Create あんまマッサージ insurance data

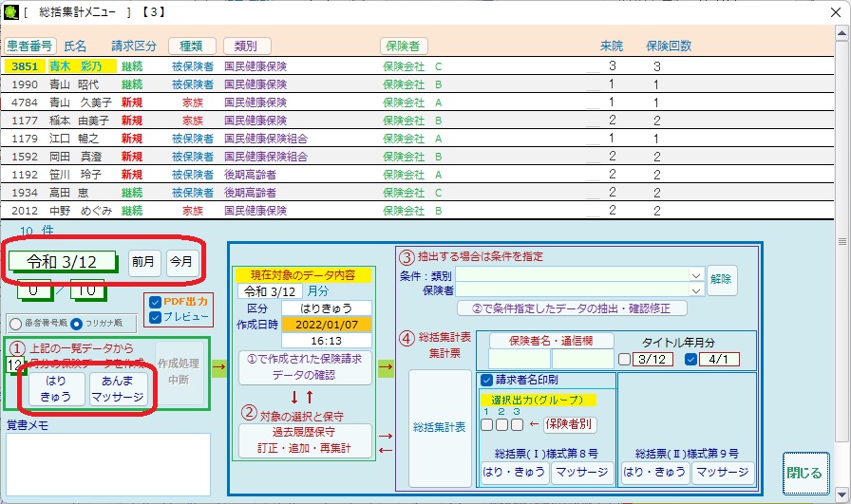click(x=117, y=388)
